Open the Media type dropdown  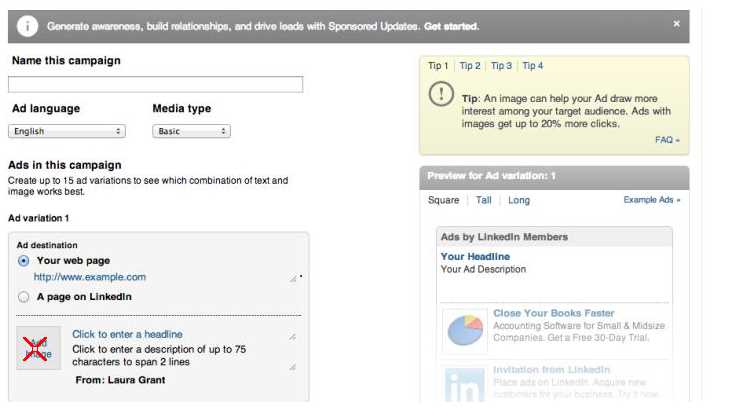point(191,131)
